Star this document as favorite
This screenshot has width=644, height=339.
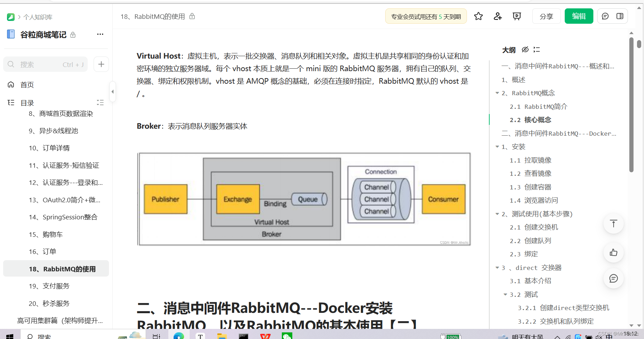478,16
